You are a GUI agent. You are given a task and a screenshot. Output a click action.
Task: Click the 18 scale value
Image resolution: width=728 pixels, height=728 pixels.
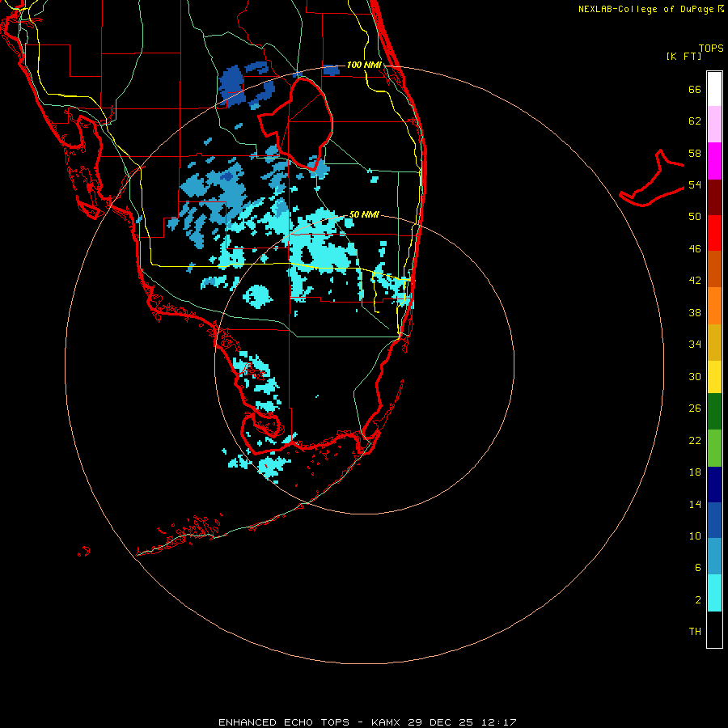(695, 472)
